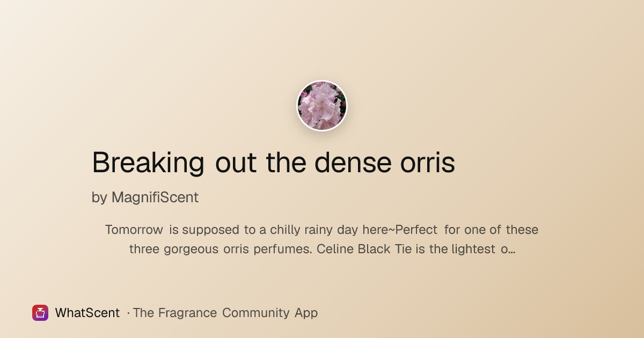Open the pink flower profile avatar
644x338 pixels.
pyautogui.click(x=322, y=106)
